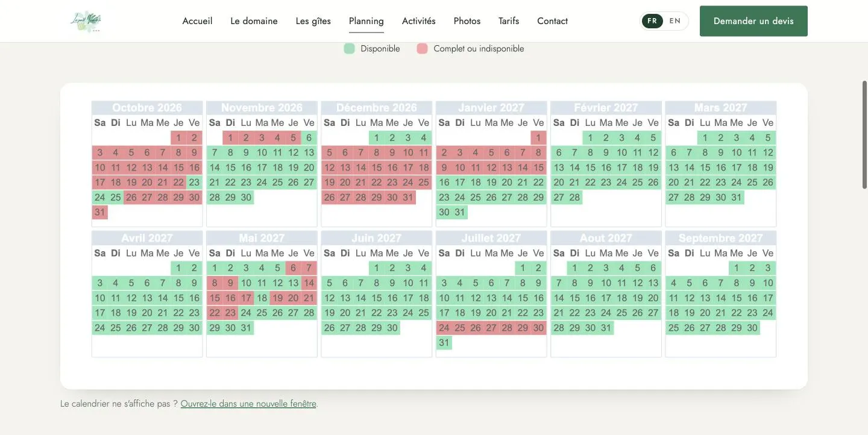Select day 31 in Décembre 2026
Screen dimensions: 868x435
point(408,198)
